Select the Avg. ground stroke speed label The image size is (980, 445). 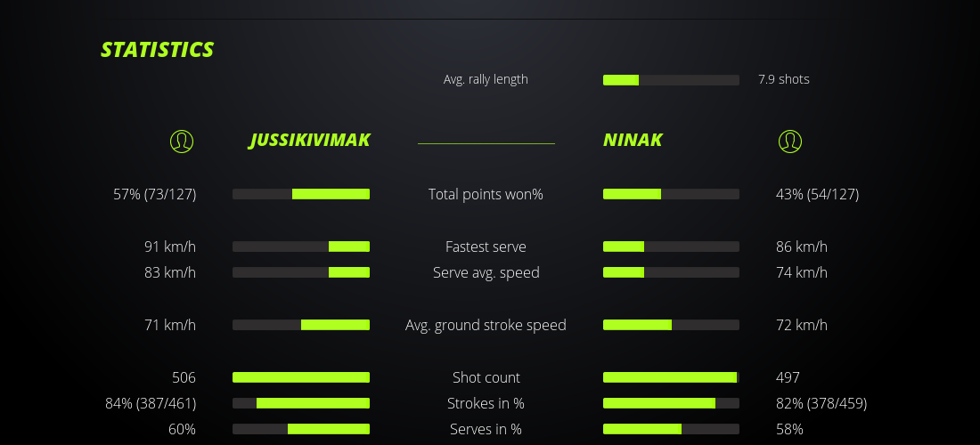coord(486,325)
